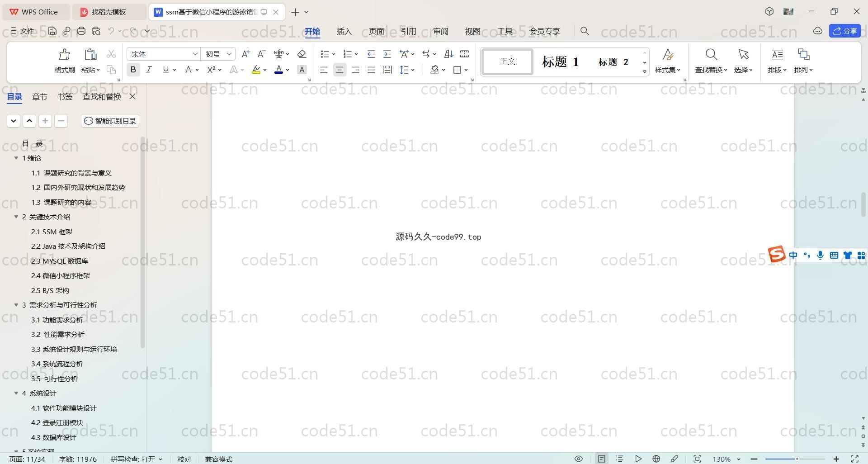The height and width of the screenshot is (464, 868).
Task: Increase font size with A+ icon
Action: pos(245,54)
